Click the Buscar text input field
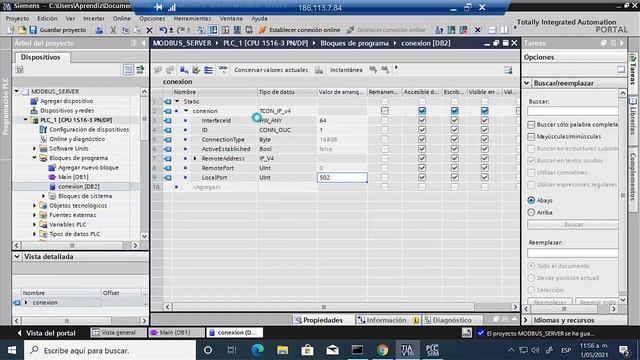Image resolution: width=640 pixels, height=360 pixels. (x=573, y=111)
